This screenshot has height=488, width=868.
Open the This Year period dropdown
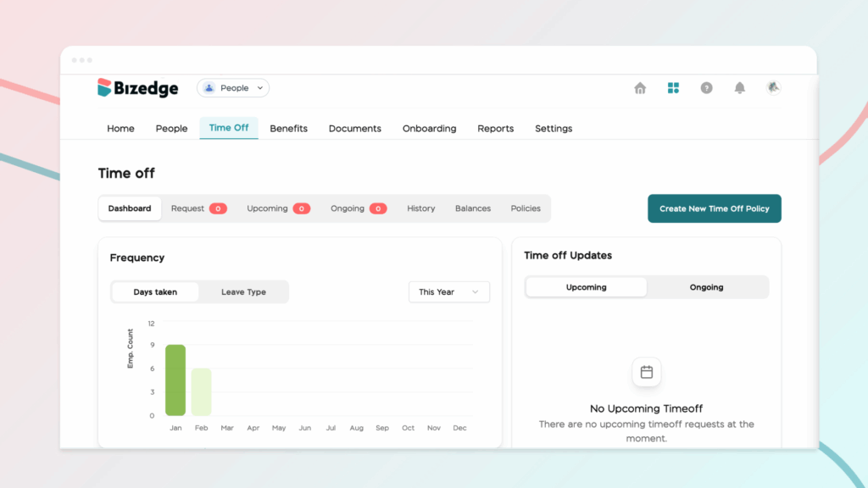click(448, 292)
